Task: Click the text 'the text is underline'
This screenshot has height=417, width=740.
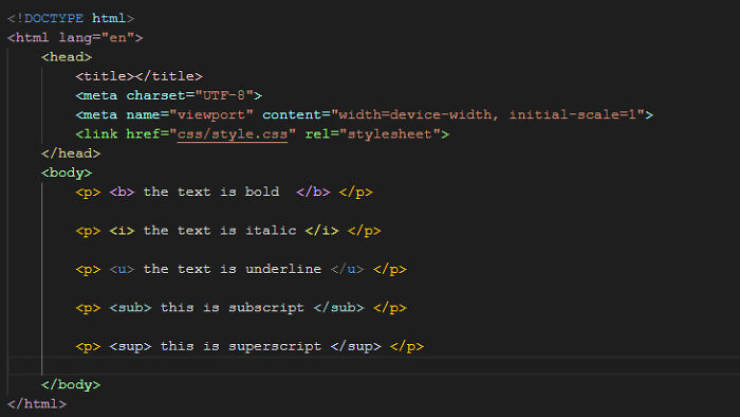Action: click(x=233, y=269)
